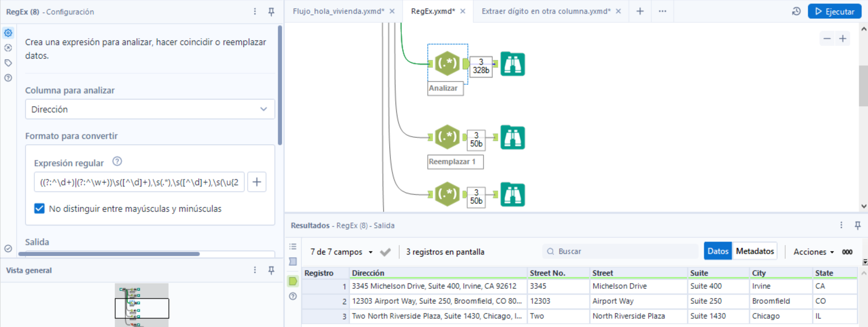
Task: Click the configuration panel horizontal scrollbar
Action: (109, 254)
